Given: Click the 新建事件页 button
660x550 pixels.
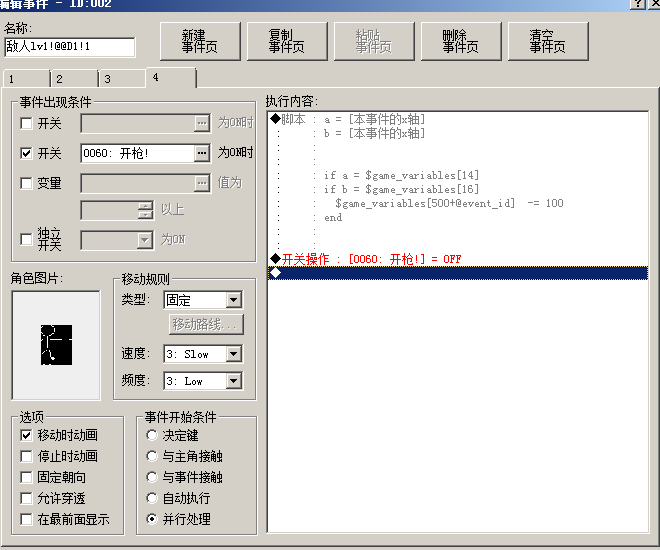Looking at the screenshot, I should [x=200, y=41].
